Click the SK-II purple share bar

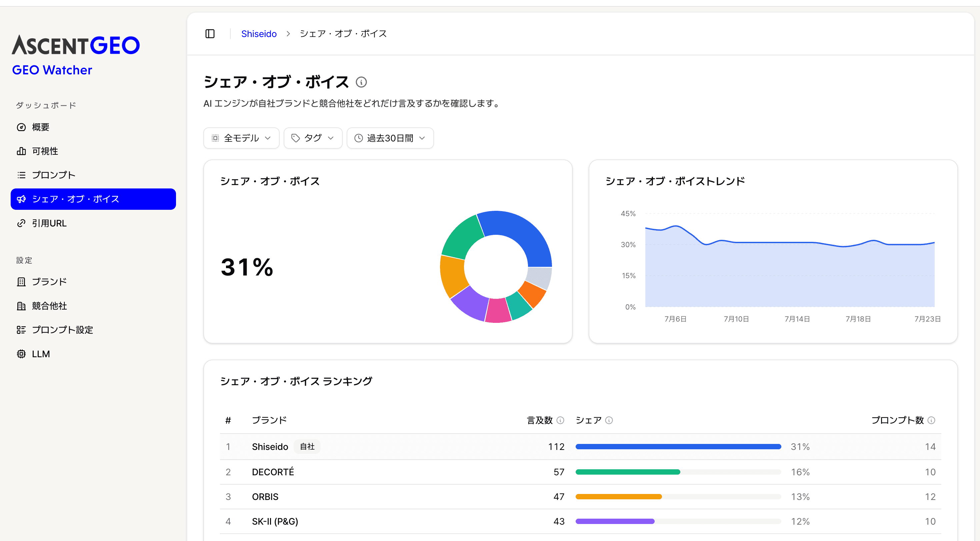click(x=615, y=522)
